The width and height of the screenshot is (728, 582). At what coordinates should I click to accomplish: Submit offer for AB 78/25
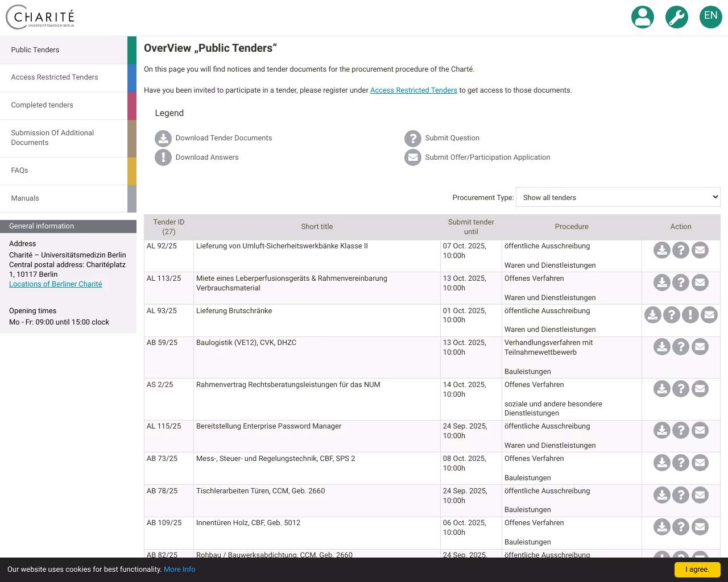pyautogui.click(x=700, y=495)
